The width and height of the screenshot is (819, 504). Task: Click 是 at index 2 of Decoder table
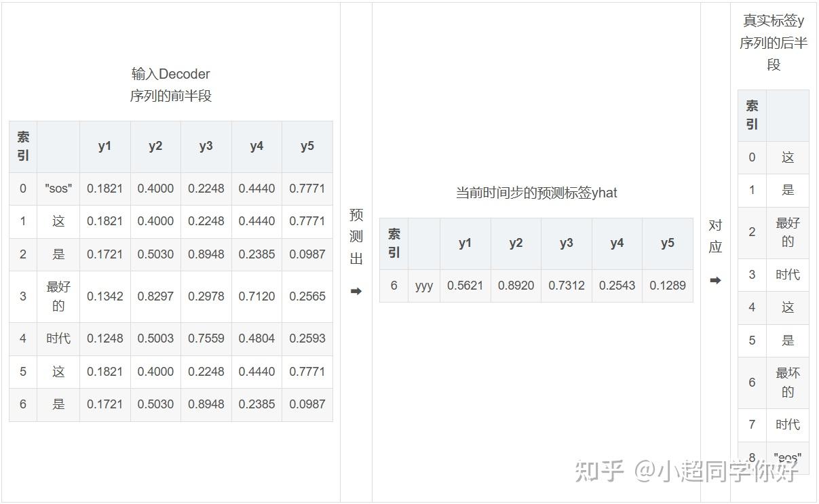58,254
